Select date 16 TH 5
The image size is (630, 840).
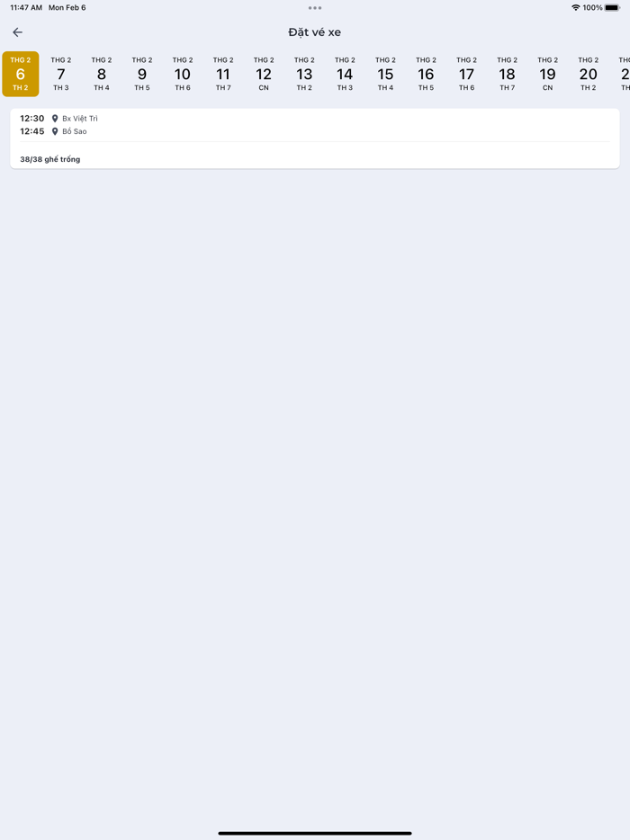(x=426, y=74)
